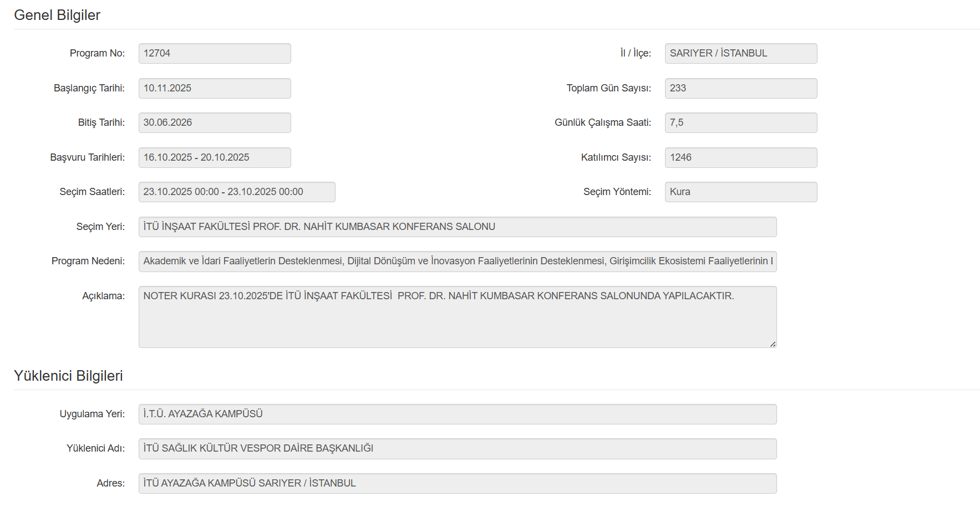The width and height of the screenshot is (980, 517).
Task: Click the Bitiş Tarihi date field
Action: (x=214, y=122)
